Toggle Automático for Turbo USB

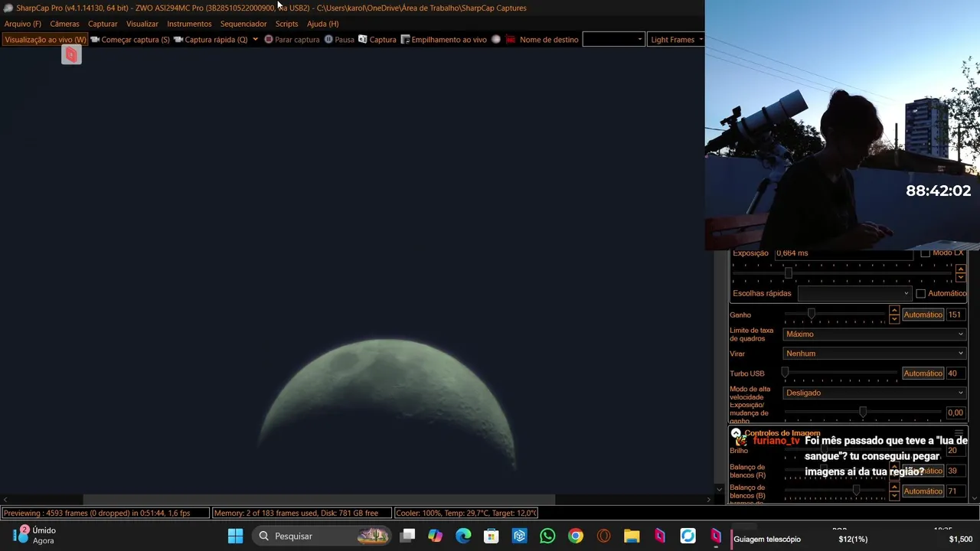(x=923, y=373)
